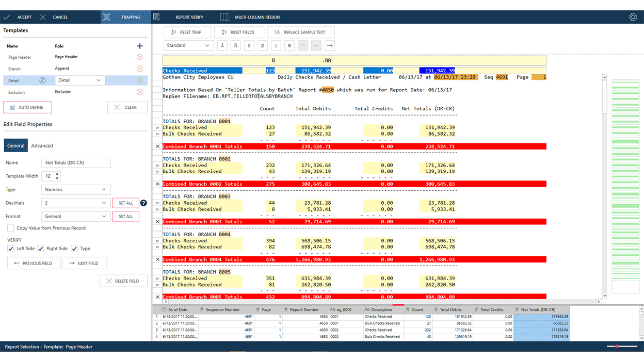The height and width of the screenshot is (362, 644).
Task: Click the Reset Trap button
Action: [x=186, y=32]
